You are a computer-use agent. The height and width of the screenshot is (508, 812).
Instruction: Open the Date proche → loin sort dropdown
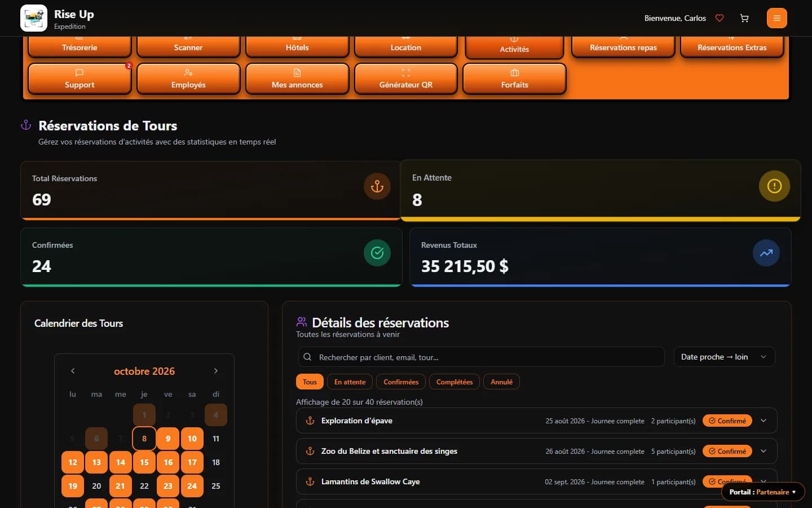tap(725, 357)
